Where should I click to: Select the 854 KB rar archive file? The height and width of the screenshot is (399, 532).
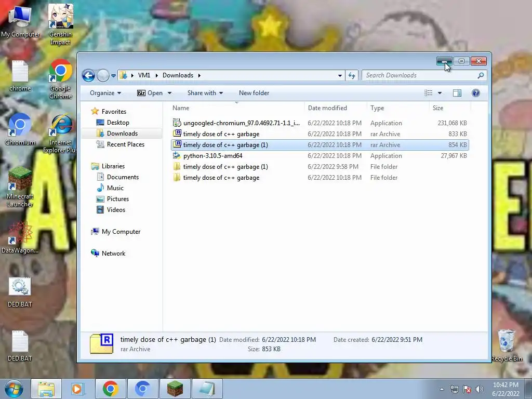[x=320, y=145]
